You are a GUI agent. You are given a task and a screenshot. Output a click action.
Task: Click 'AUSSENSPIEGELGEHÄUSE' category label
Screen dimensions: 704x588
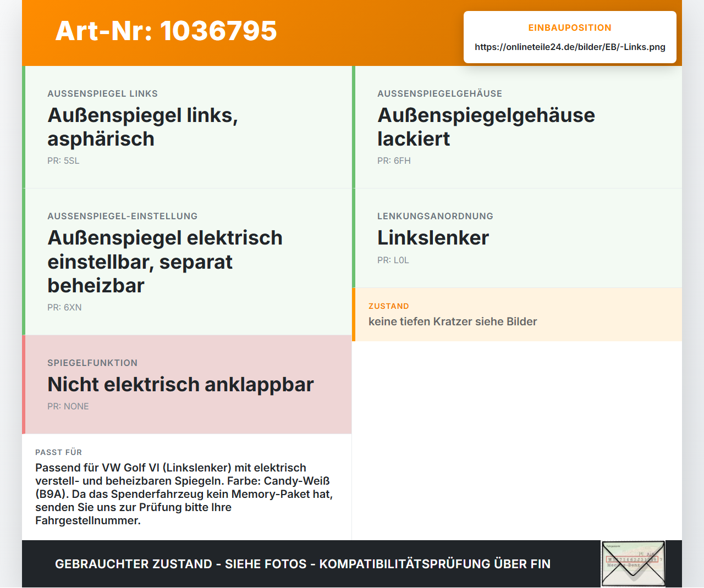pyautogui.click(x=439, y=93)
